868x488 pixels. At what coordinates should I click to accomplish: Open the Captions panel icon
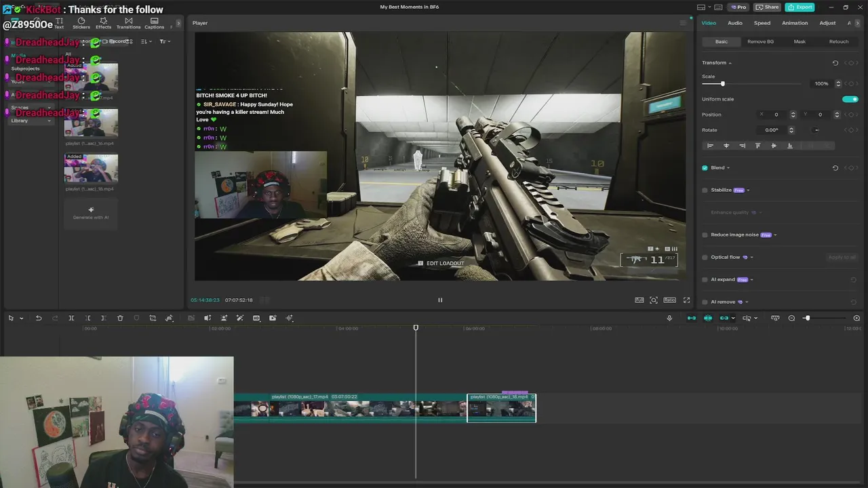coord(154,23)
